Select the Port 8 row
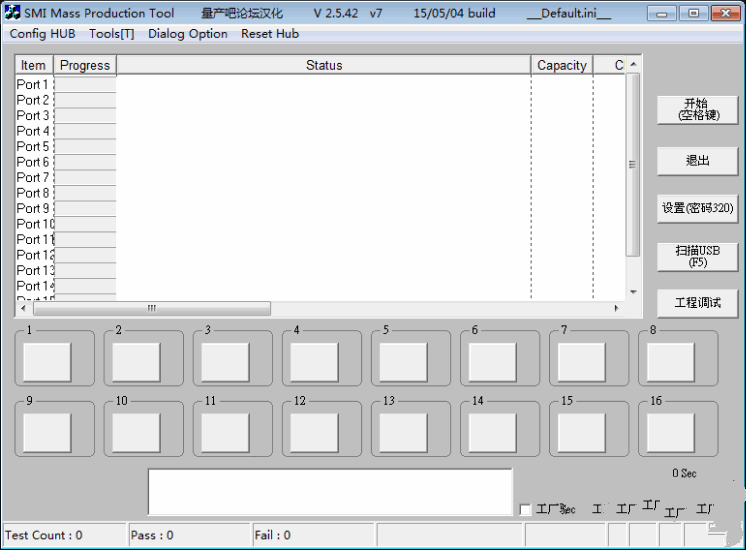The width and height of the screenshot is (746, 550). [321, 193]
